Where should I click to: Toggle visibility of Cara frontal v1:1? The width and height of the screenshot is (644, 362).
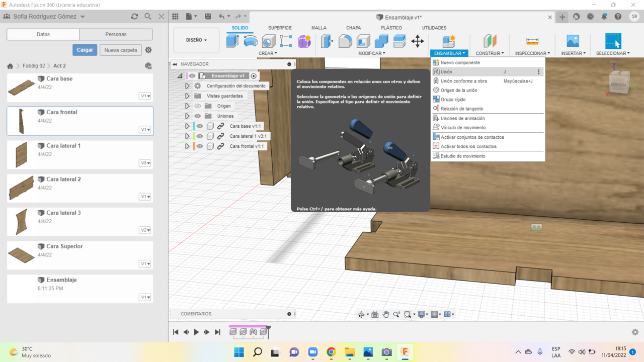[200, 146]
